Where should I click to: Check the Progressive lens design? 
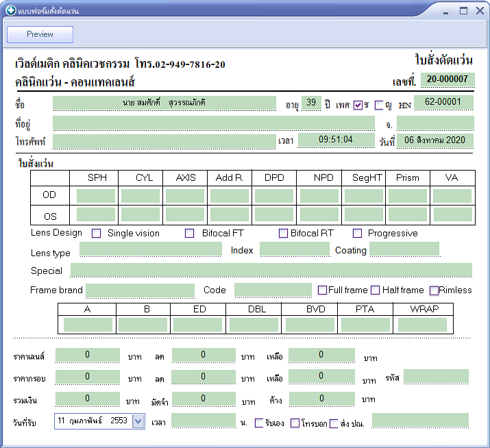click(357, 234)
